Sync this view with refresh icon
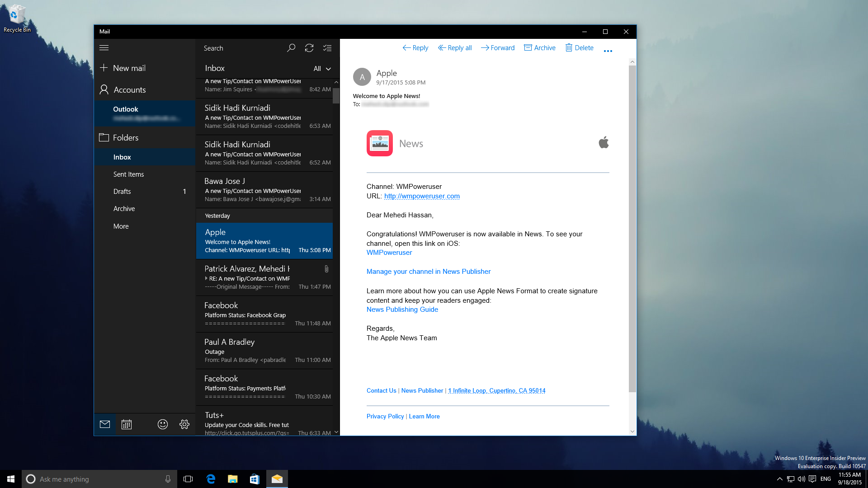The width and height of the screenshot is (868, 488). pos(309,48)
